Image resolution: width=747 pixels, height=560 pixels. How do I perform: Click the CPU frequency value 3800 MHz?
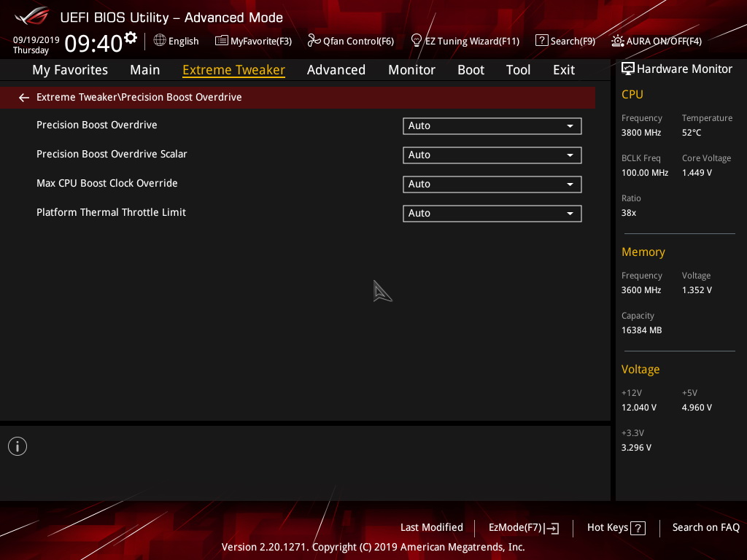coord(640,133)
